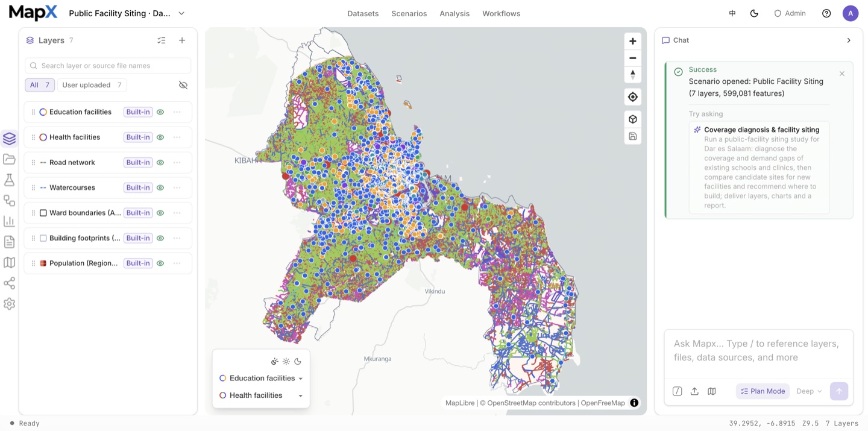The height and width of the screenshot is (431, 868).
Task: Toggle dark mode in top bar
Action: (754, 13)
